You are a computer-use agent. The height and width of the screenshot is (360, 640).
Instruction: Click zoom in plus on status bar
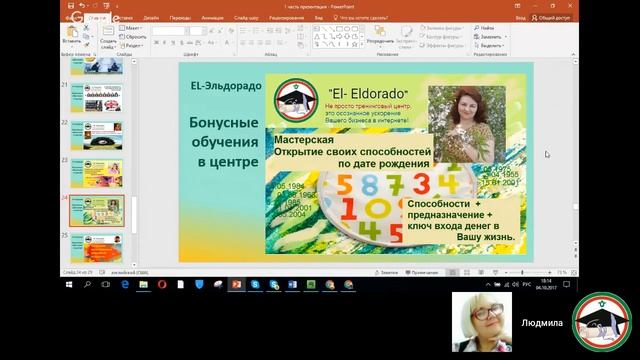click(550, 272)
